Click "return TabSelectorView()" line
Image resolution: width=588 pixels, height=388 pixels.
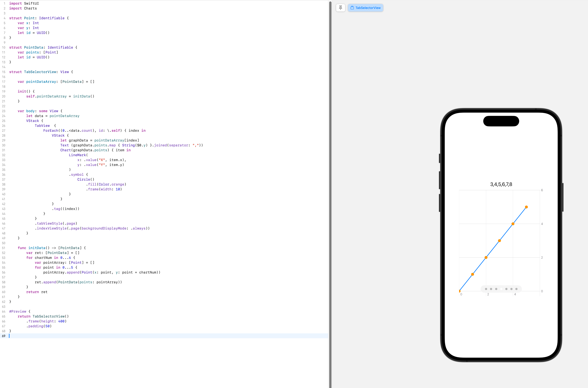tap(43, 317)
